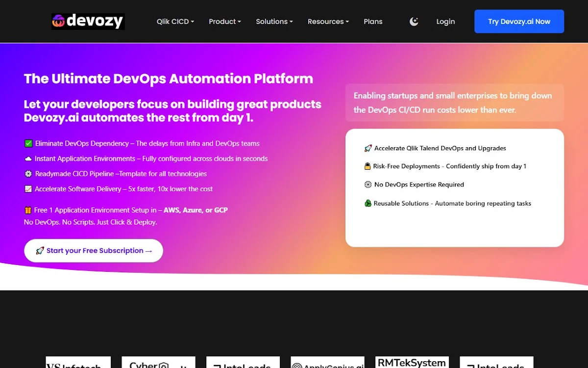Click the ApplyGenius.ai client logo
This screenshot has height=368, width=588.
pos(327,363)
